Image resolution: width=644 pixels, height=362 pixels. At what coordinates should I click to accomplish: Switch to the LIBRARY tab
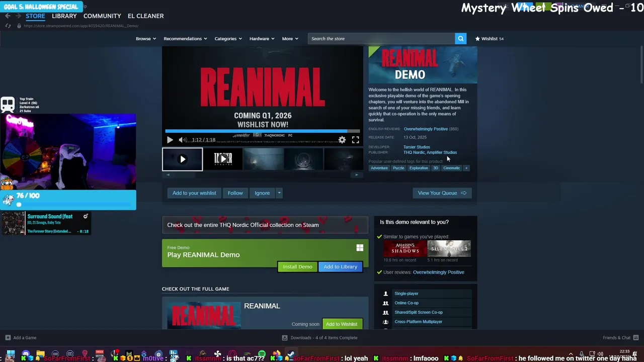point(64,16)
